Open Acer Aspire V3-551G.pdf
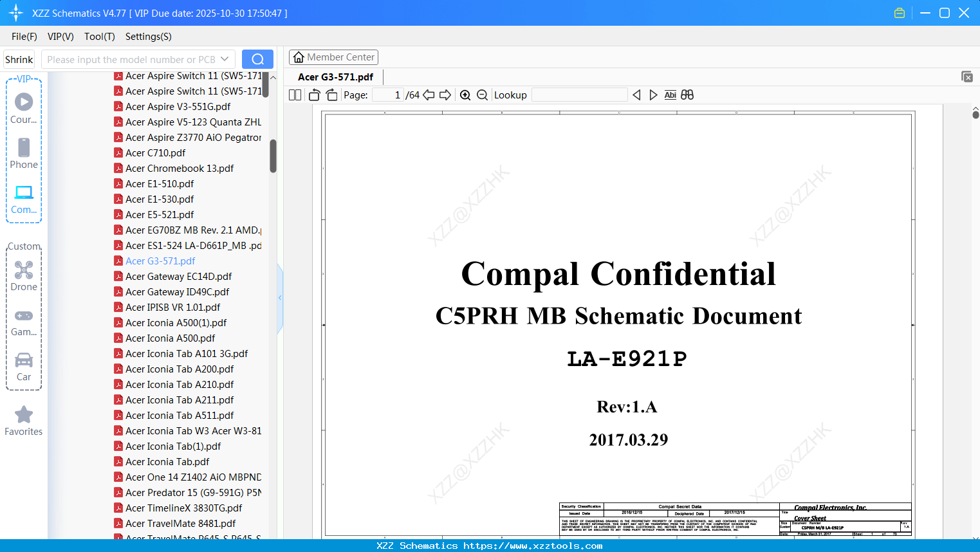Viewport: 980px width, 552px height. tap(172, 107)
